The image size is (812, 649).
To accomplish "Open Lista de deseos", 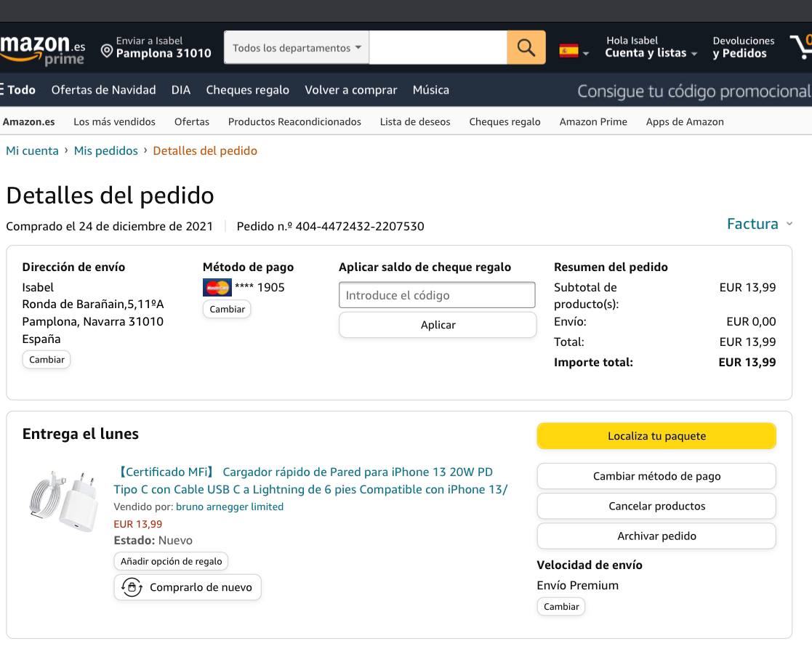I will click(x=415, y=121).
